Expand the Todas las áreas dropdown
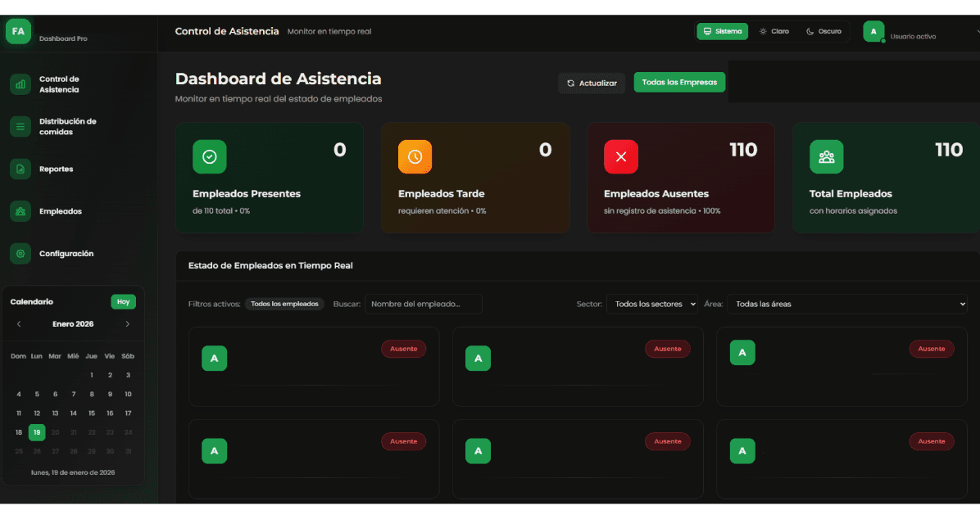 (847, 304)
